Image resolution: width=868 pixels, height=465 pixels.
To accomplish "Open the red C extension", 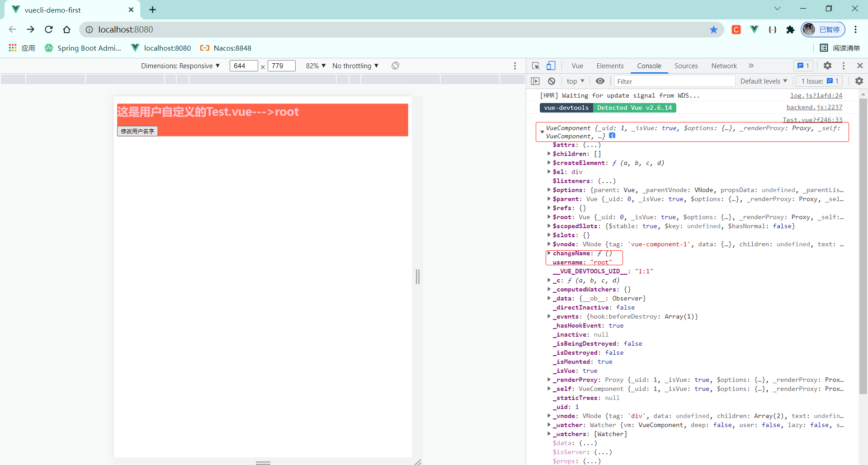I will pos(736,29).
